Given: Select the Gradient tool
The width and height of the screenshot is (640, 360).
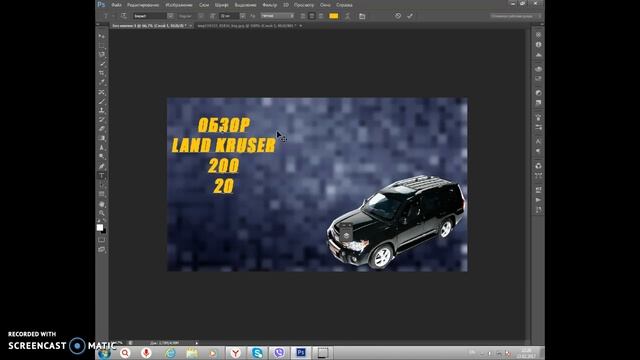Looking at the screenshot, I should (102, 138).
